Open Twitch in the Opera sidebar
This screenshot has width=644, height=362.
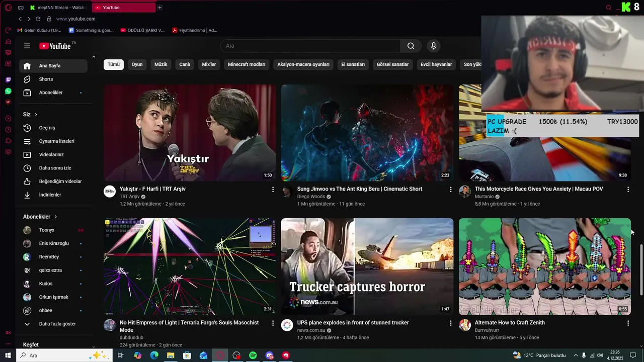pyautogui.click(x=8, y=79)
